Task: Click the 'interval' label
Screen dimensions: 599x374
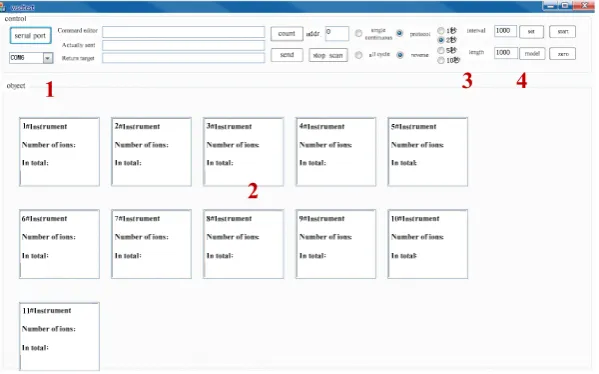Action: click(476, 31)
